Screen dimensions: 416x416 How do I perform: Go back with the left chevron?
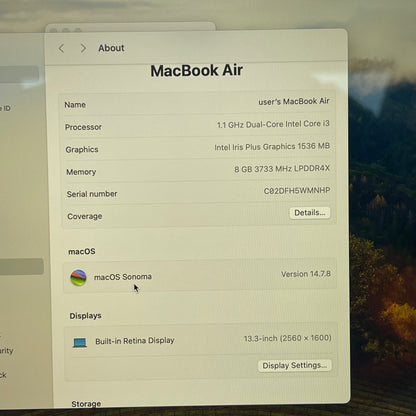click(61, 48)
